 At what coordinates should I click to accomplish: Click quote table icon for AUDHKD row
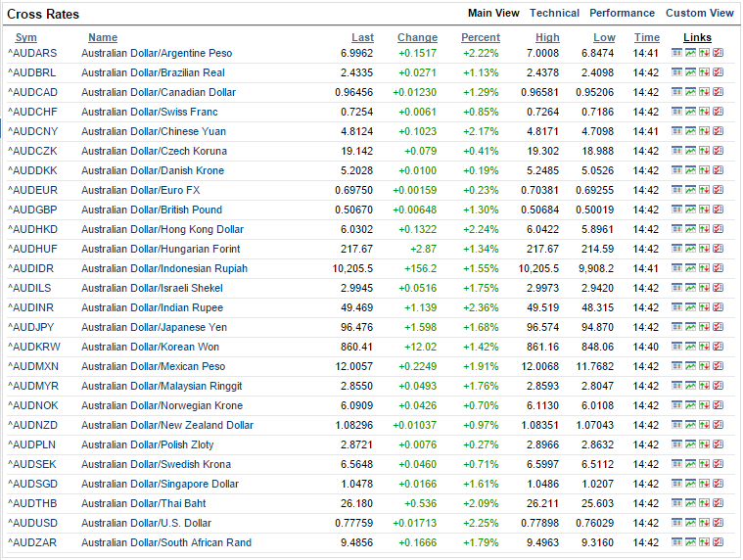point(676,229)
